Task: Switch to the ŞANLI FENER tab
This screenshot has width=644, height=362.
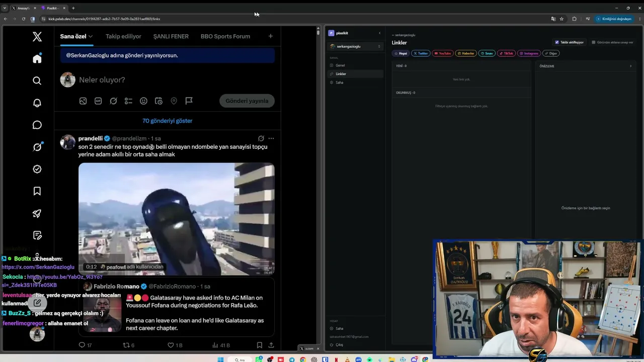Action: click(171, 36)
